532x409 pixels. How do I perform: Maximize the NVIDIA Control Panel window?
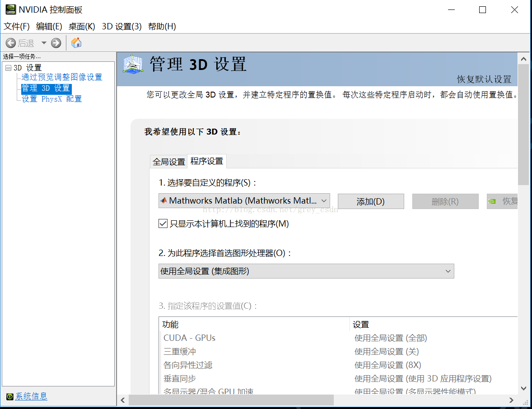point(482,10)
